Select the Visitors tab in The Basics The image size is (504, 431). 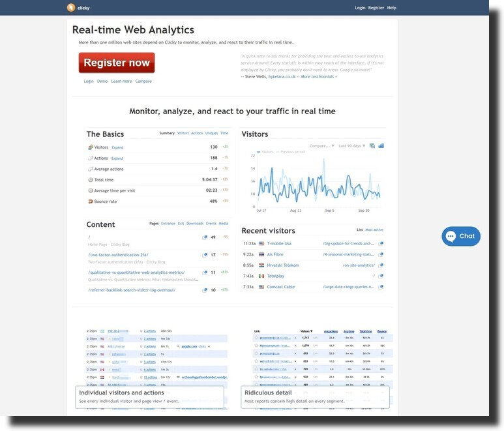183,133
